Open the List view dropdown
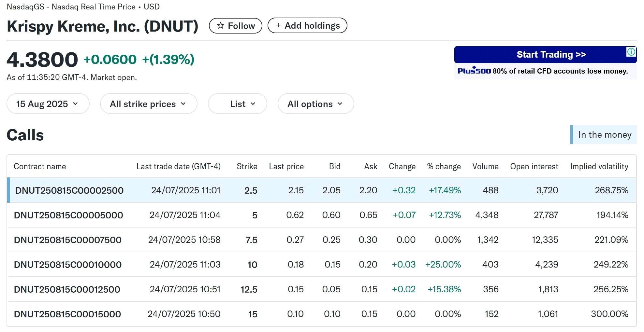 tap(238, 104)
